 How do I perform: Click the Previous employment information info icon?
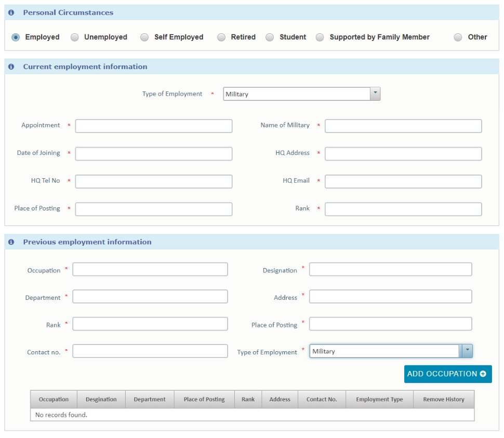click(x=11, y=242)
